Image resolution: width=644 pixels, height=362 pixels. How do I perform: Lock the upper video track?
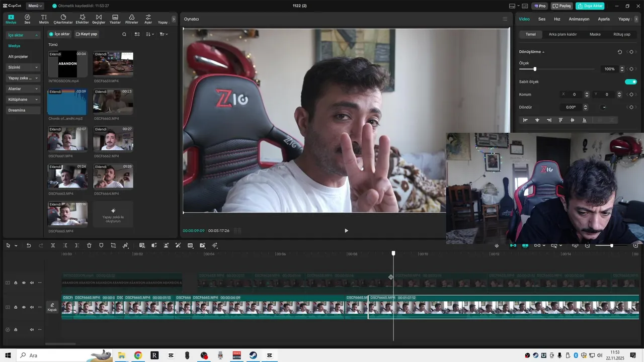pyautogui.click(x=16, y=283)
